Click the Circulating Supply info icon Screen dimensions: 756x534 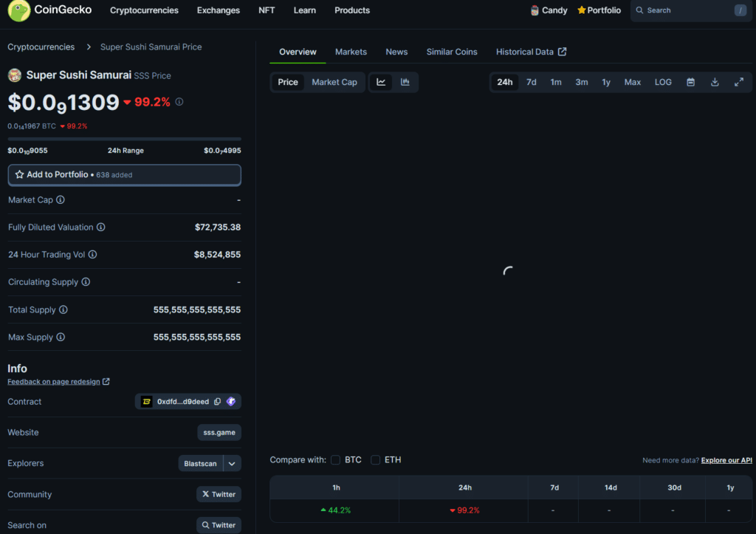(x=86, y=281)
